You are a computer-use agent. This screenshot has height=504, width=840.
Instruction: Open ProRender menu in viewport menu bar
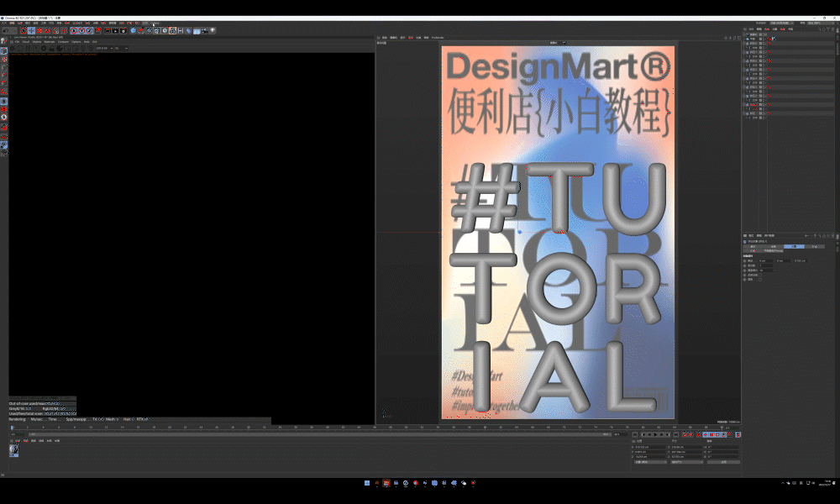438,38
